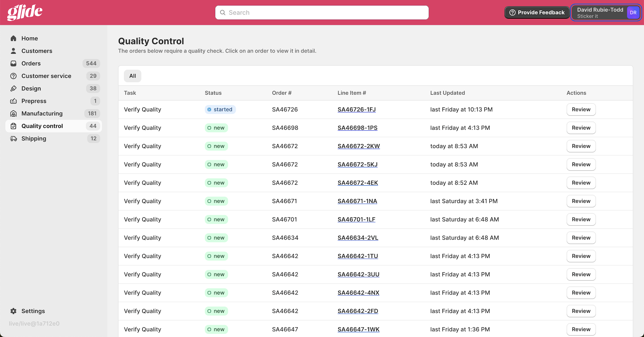644x337 pixels.
Task: Click version text live/live@1a712e0
Action: 34,323
